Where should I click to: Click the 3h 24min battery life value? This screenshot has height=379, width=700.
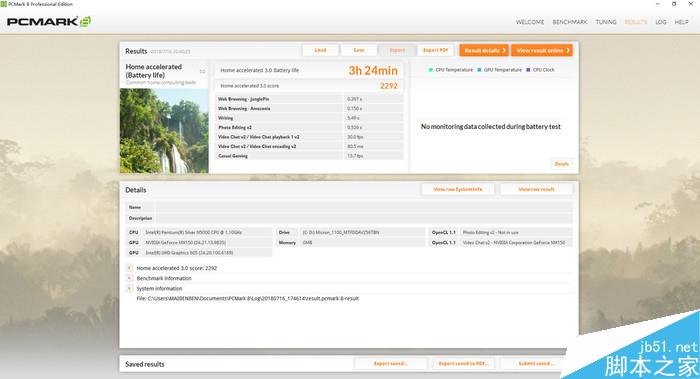pos(373,71)
